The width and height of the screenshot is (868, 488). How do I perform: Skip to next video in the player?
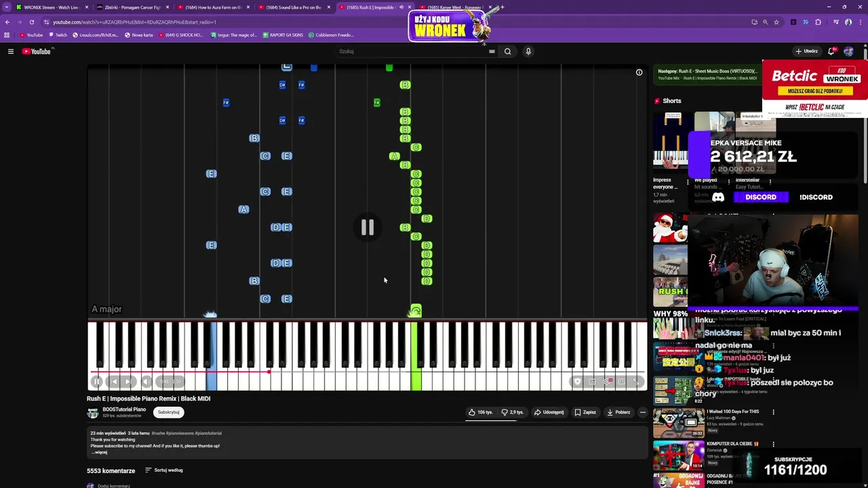tap(128, 382)
